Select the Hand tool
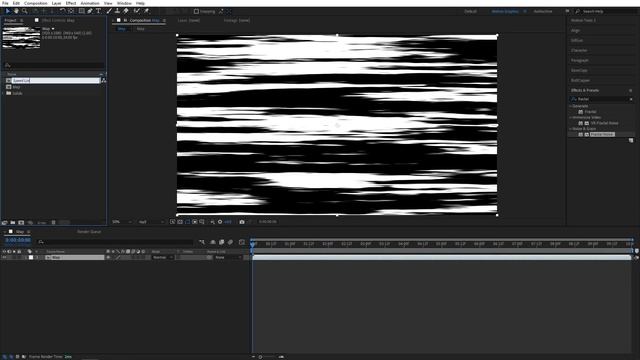640x360 pixels. coord(16,11)
